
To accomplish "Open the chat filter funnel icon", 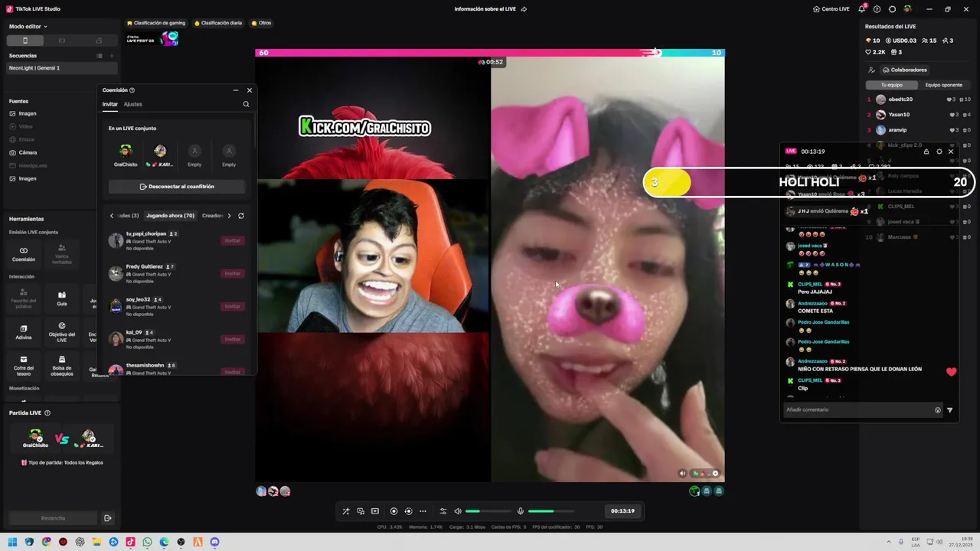I will tap(950, 410).
